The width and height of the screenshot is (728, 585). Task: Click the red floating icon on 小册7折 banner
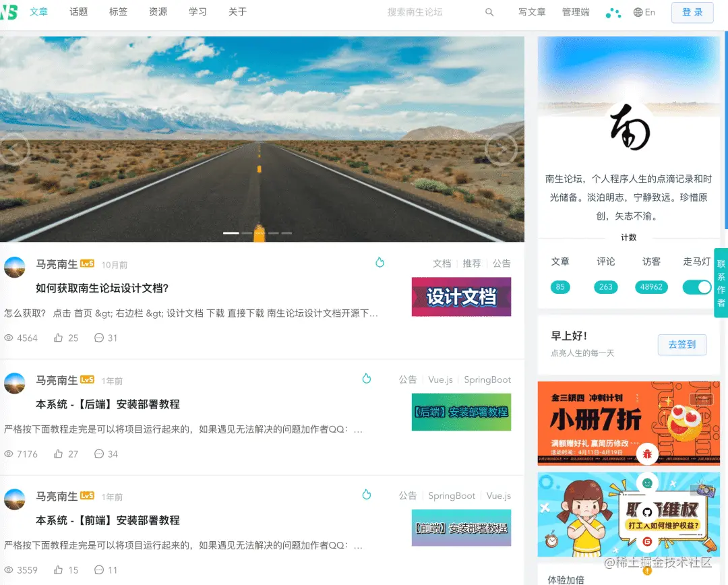click(647, 454)
